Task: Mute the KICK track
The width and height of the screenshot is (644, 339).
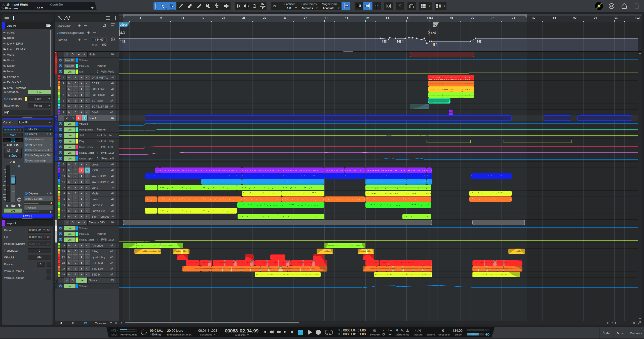Action: 69,170
